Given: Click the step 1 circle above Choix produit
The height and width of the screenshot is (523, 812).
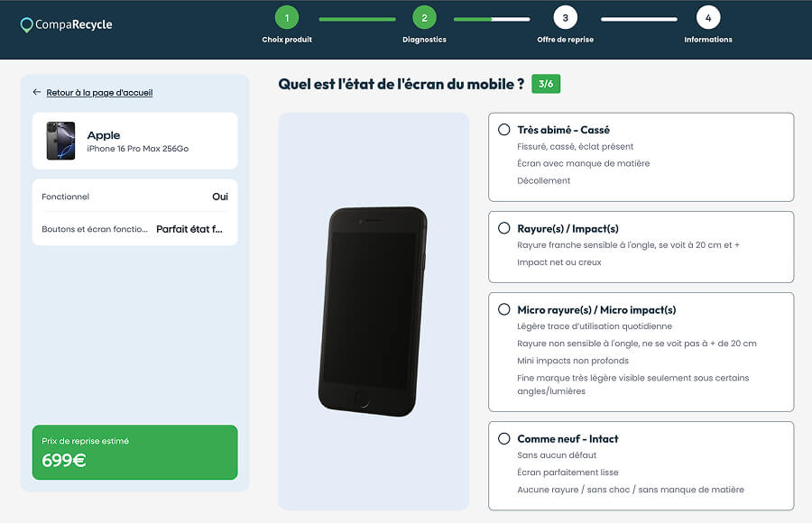Looking at the screenshot, I should (287, 16).
